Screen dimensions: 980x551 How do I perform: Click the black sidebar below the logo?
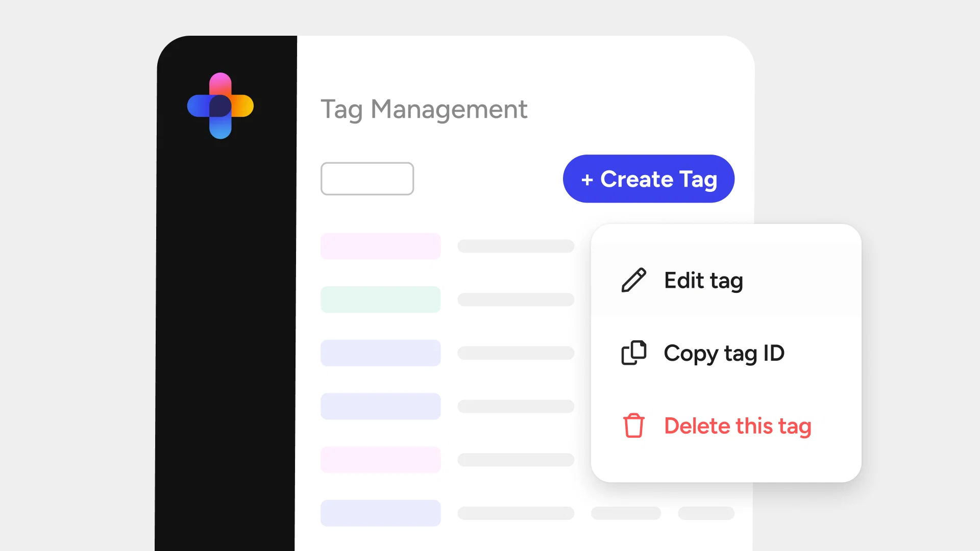coord(226,332)
